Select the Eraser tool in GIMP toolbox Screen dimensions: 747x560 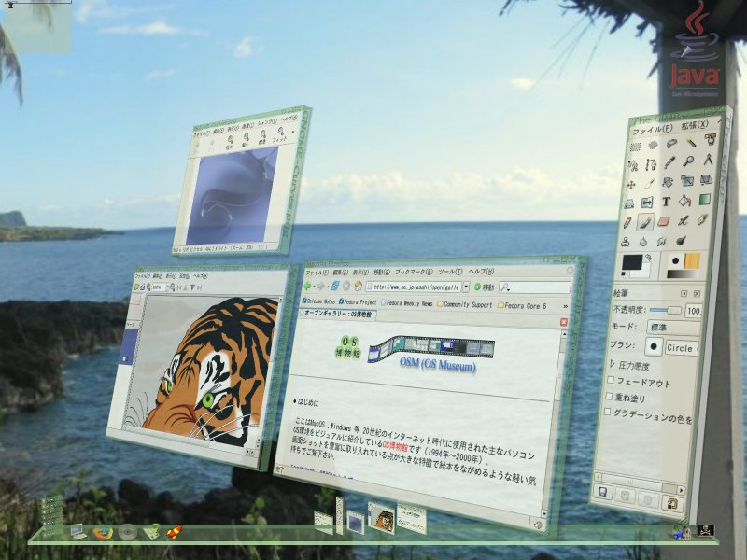point(665,222)
